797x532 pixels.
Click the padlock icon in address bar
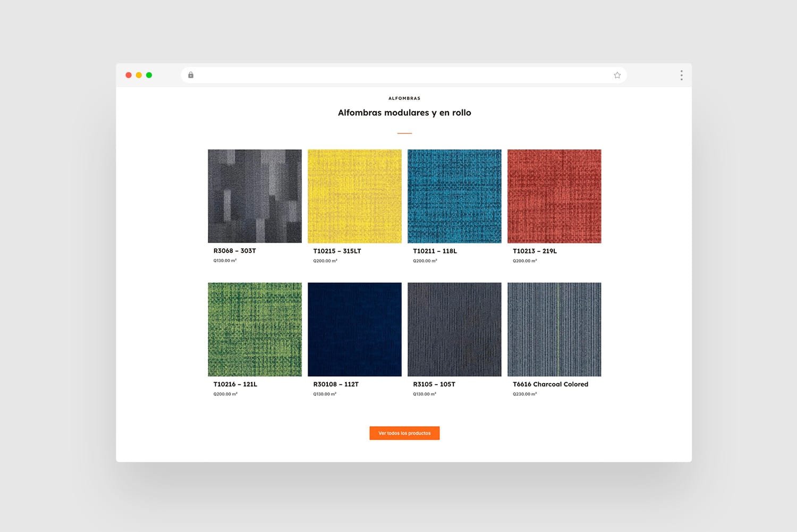[x=191, y=75]
